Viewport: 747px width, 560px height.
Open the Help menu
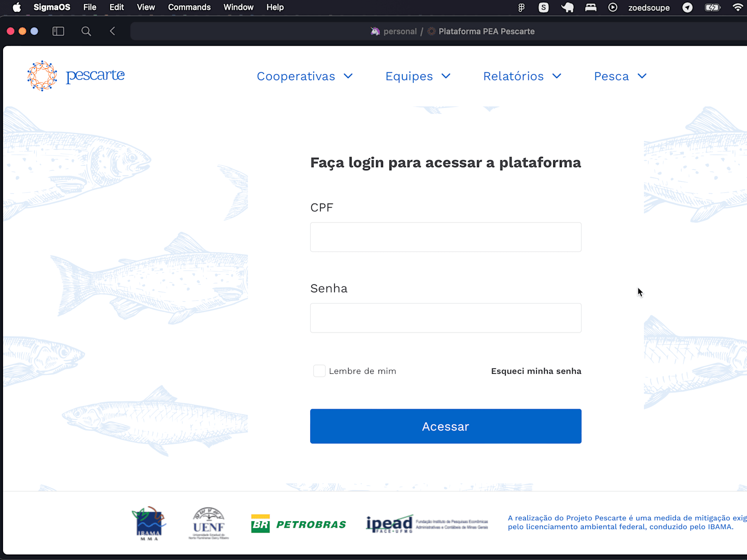[275, 7]
